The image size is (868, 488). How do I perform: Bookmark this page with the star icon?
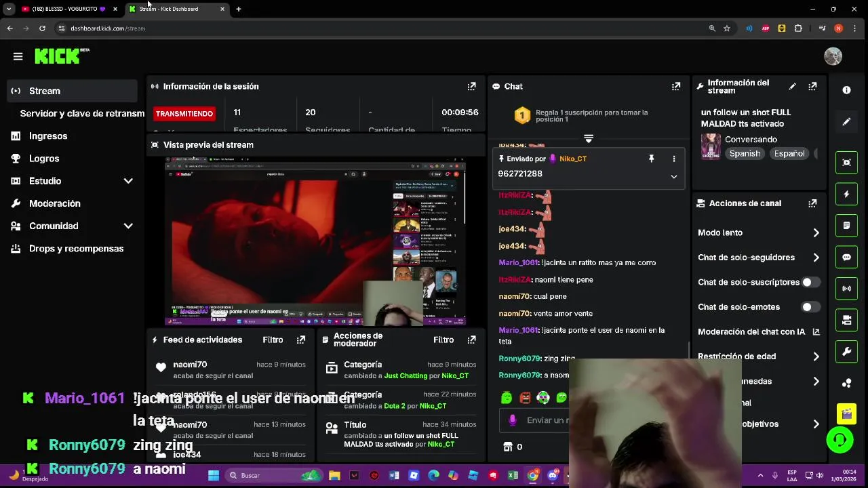coord(727,28)
